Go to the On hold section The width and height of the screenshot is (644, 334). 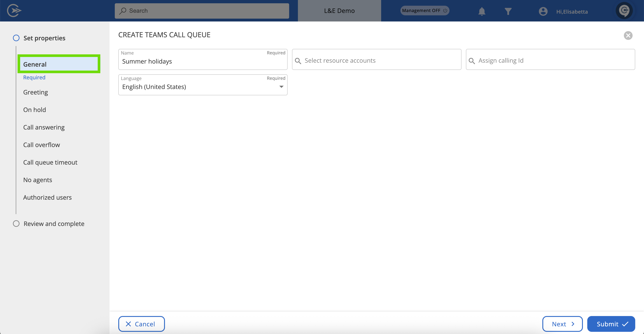(x=35, y=110)
